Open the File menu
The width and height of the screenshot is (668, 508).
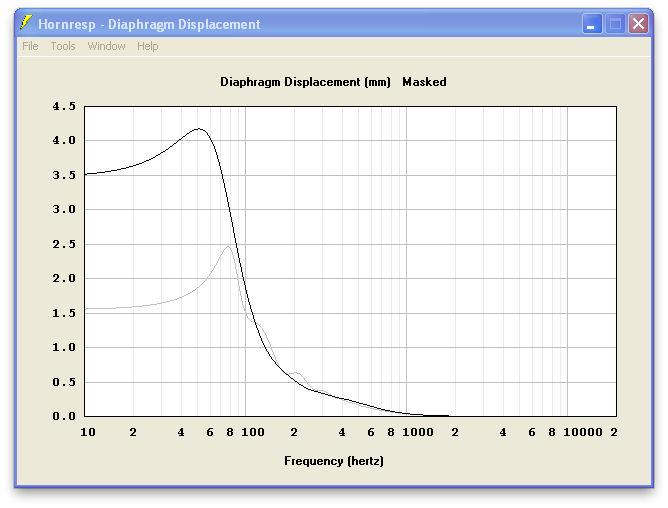pyautogui.click(x=30, y=46)
